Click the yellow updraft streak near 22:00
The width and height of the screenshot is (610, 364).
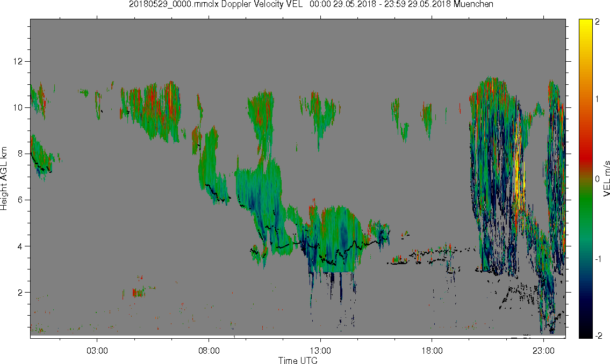tap(519, 171)
